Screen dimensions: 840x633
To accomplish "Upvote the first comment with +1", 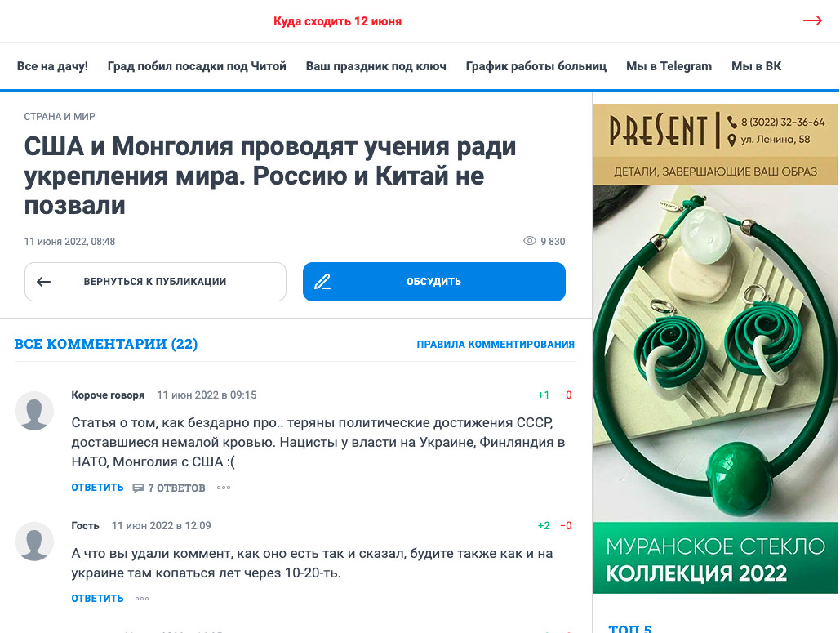I will [543, 395].
